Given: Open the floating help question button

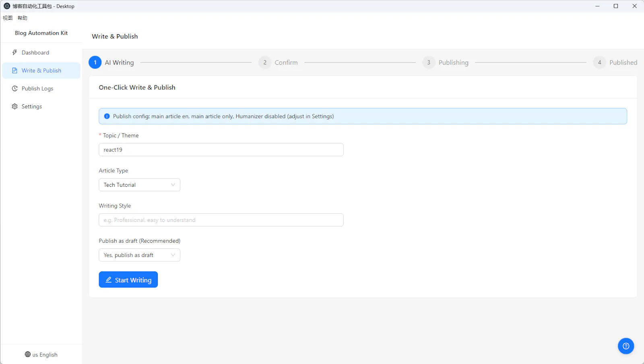Looking at the screenshot, I should pos(626,346).
